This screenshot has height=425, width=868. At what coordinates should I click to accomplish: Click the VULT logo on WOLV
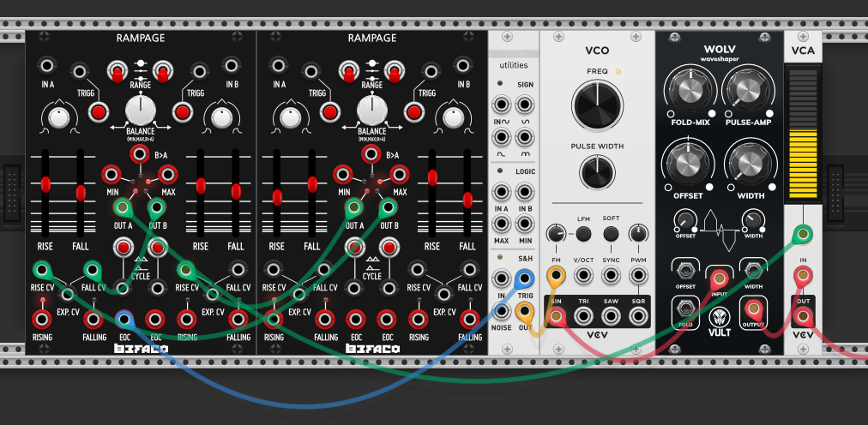pyautogui.click(x=720, y=320)
